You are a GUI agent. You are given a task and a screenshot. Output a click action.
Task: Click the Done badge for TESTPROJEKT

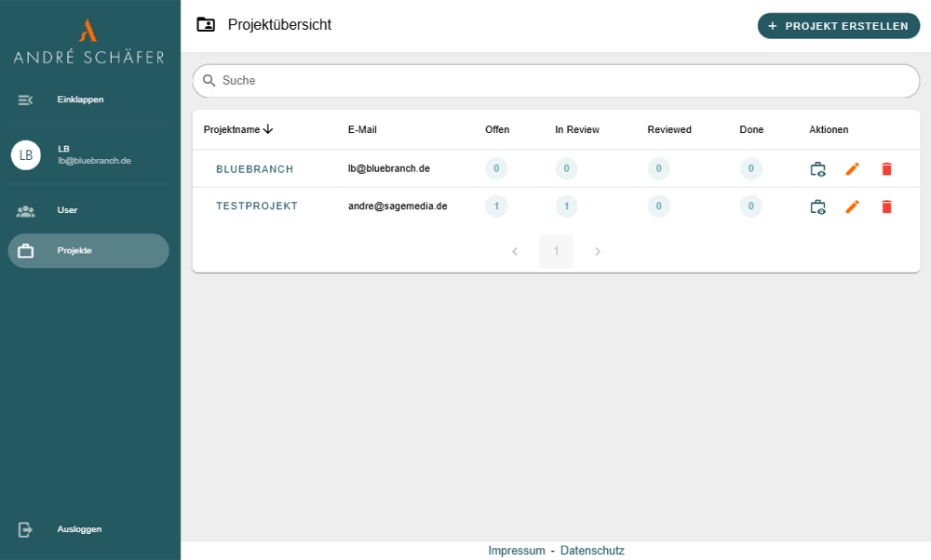coord(750,206)
